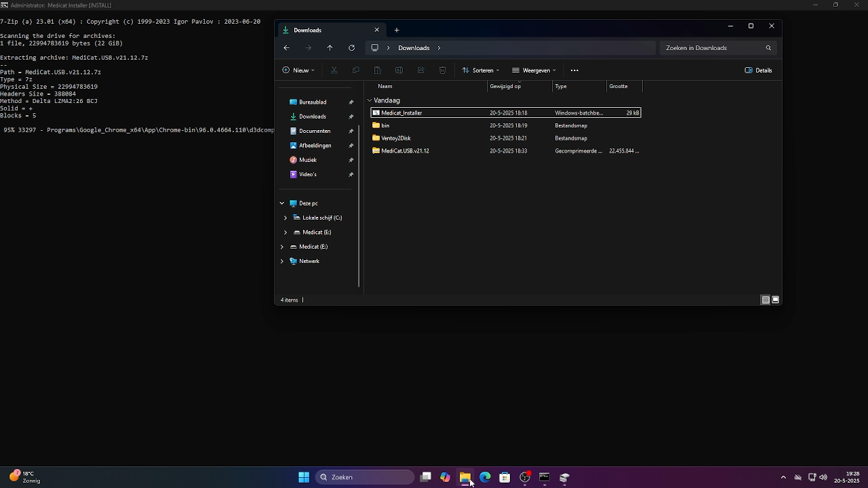Screen dimensions: 868x488
Task: Expand chevron after Downloads in address bar
Action: 439,48
